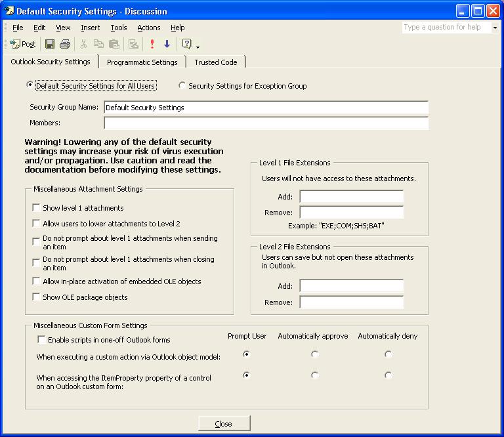Screen dimensions: 504x437
Task: Click Level 2 File Extensions Remove field
Action: point(351,302)
